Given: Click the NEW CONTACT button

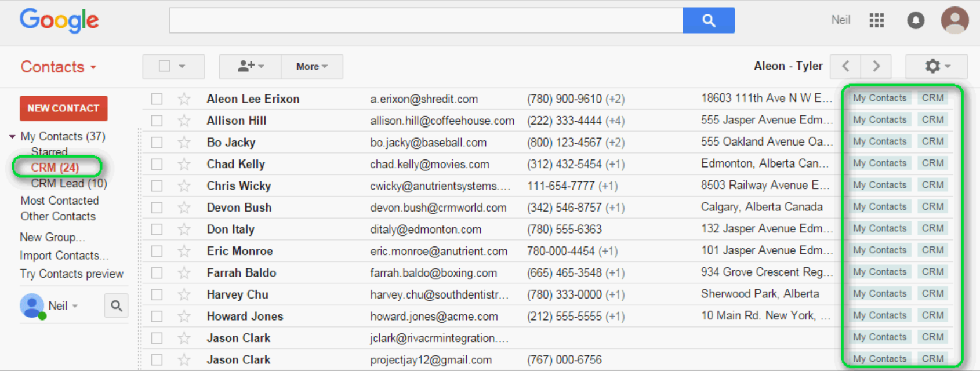Looking at the screenshot, I should [63, 108].
